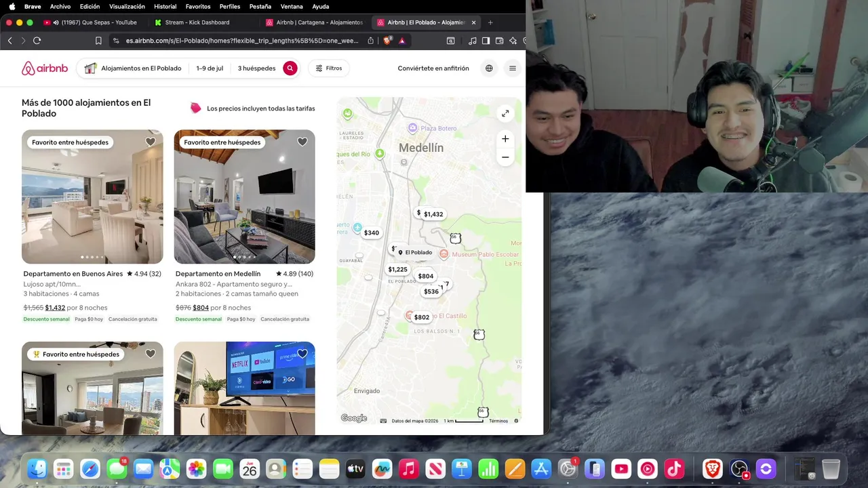The image size is (868, 488).
Task: Open the Buenos Aires listing photo
Action: [x=92, y=197]
